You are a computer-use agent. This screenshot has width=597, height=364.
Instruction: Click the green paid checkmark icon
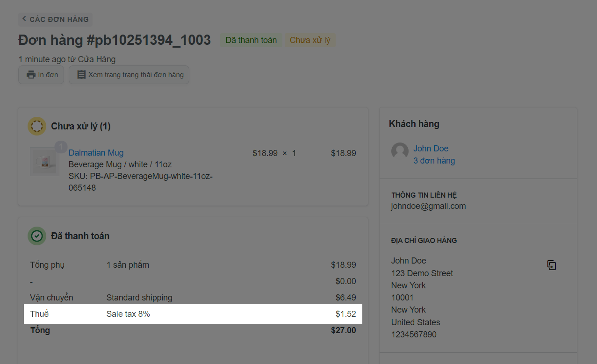coord(37,236)
